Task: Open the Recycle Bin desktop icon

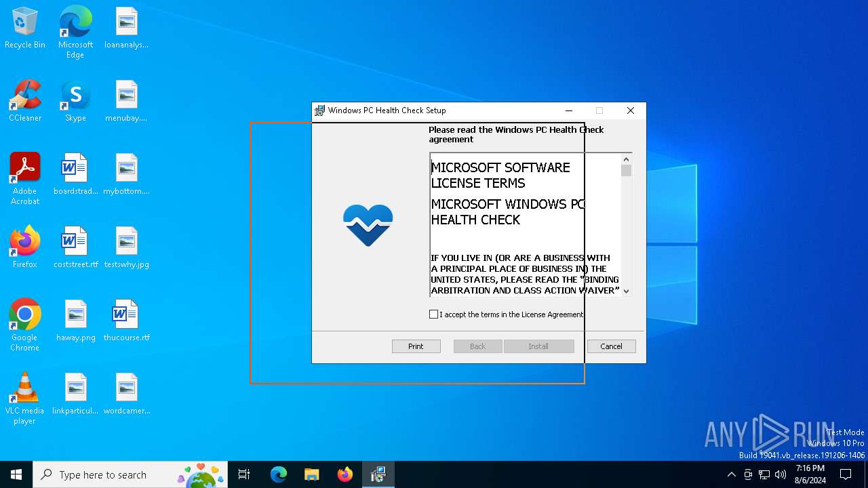Action: coord(25,28)
